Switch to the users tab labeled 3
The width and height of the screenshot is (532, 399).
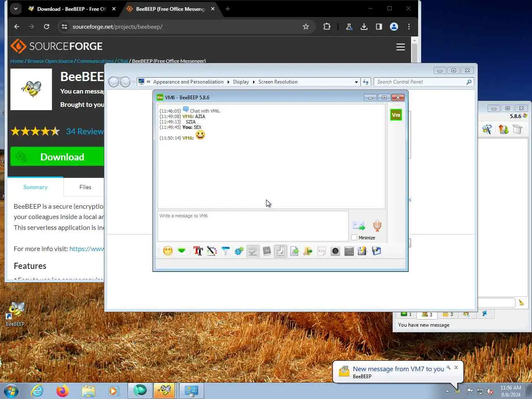pos(427,314)
